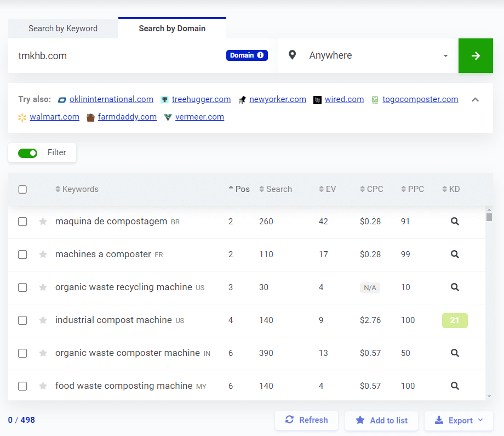Click the oklininternational.com favicon
The height and width of the screenshot is (436, 504).
[62, 100]
